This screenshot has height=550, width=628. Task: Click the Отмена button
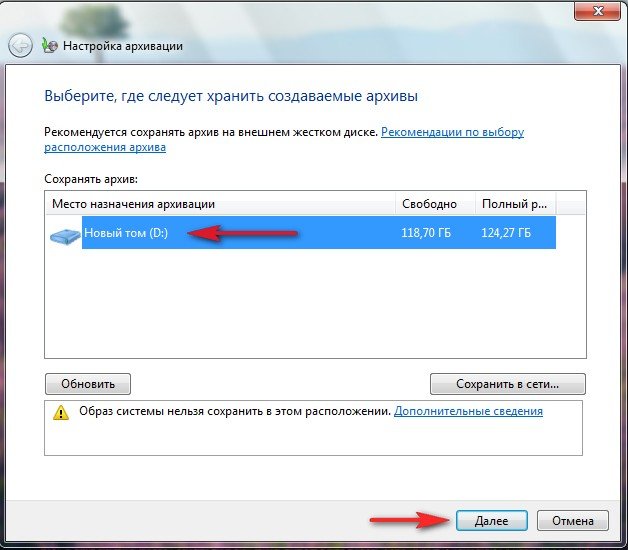coord(573,521)
